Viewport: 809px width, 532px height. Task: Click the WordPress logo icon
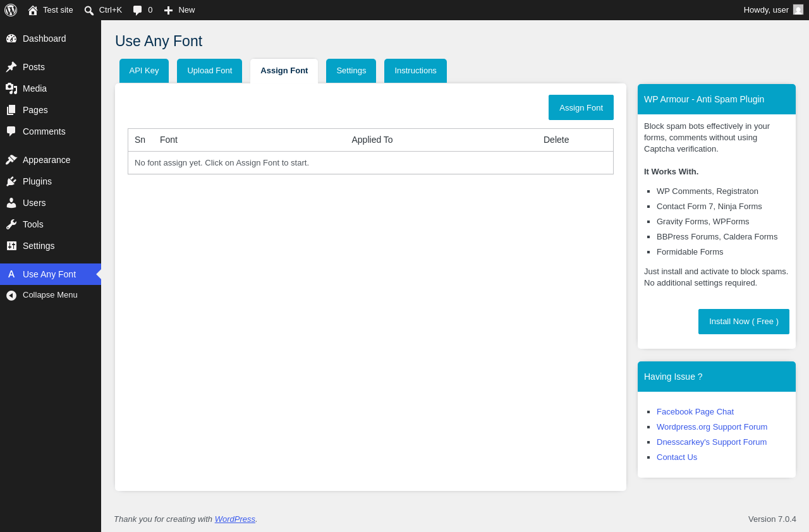(11, 10)
